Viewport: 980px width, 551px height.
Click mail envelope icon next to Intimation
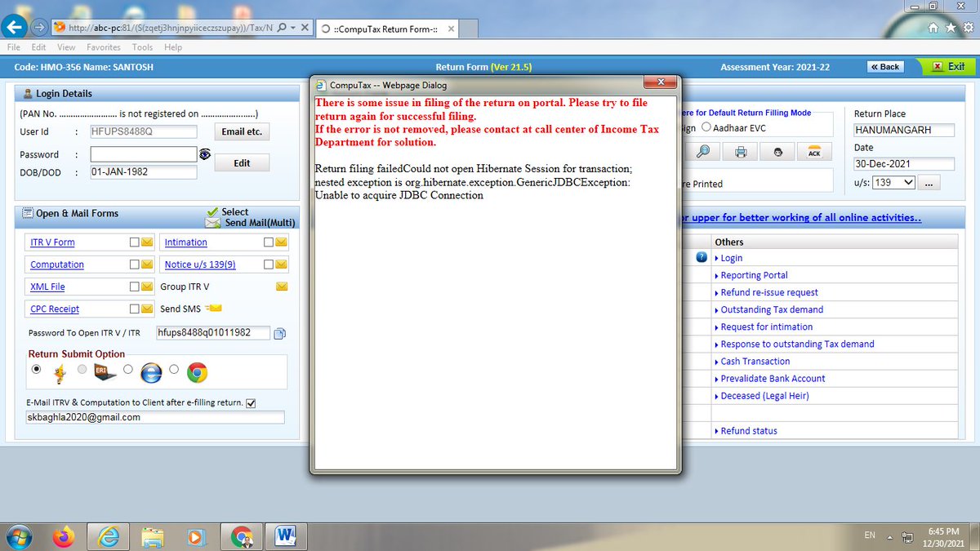(x=282, y=242)
